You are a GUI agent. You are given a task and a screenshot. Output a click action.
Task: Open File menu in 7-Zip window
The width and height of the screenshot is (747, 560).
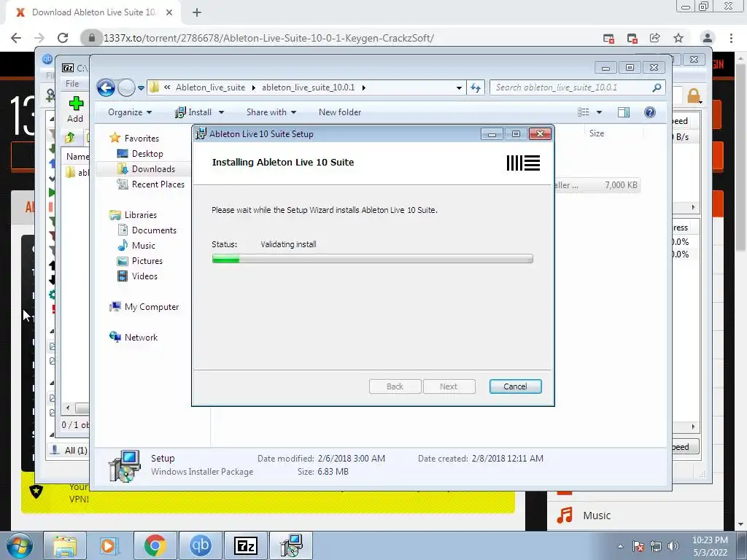[x=72, y=84]
